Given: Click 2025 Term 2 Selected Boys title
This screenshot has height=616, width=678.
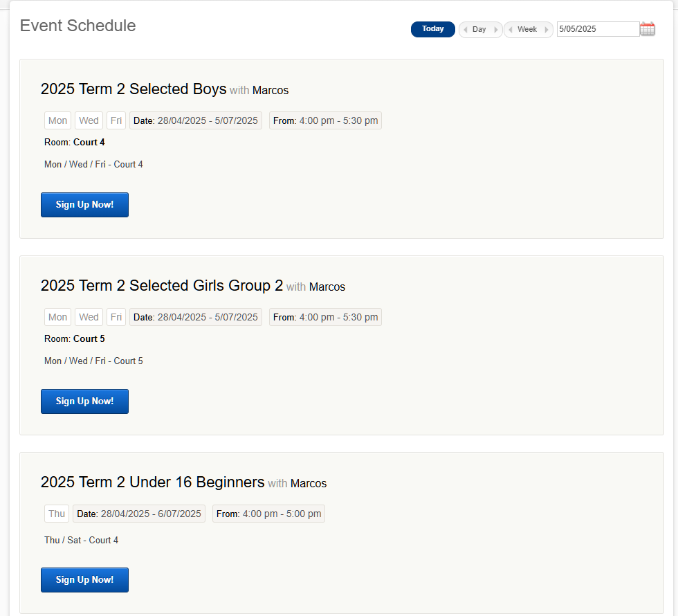Looking at the screenshot, I should click(134, 89).
